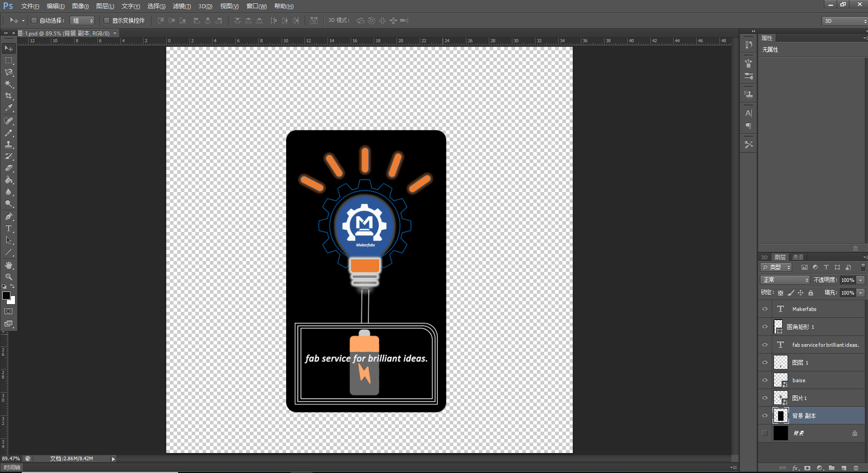Viewport: 868px width, 473px height.
Task: Select the Dodge tool
Action: point(9,203)
